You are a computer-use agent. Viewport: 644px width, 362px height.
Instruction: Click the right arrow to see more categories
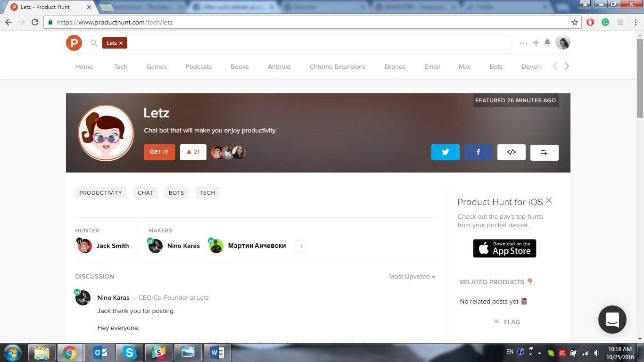click(x=567, y=66)
